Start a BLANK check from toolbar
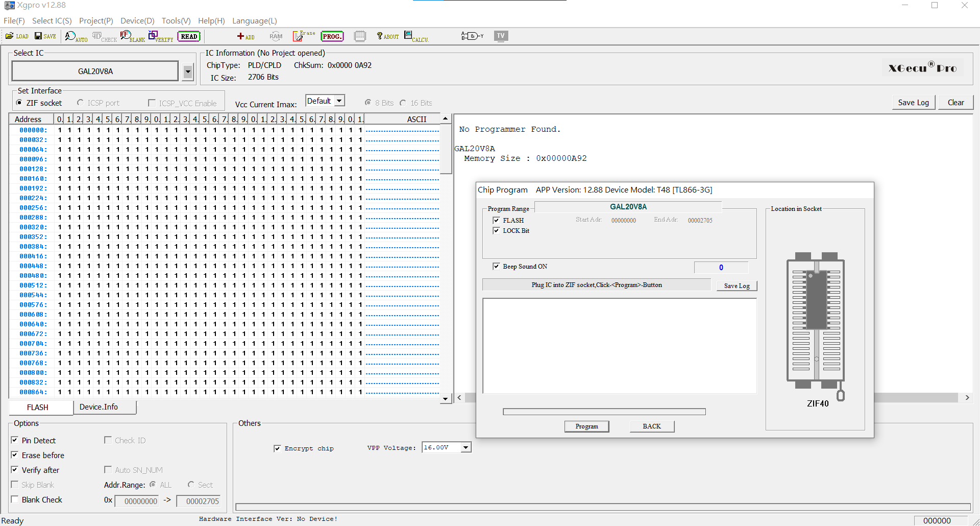Viewport: 980px width, 526px height. [133, 36]
